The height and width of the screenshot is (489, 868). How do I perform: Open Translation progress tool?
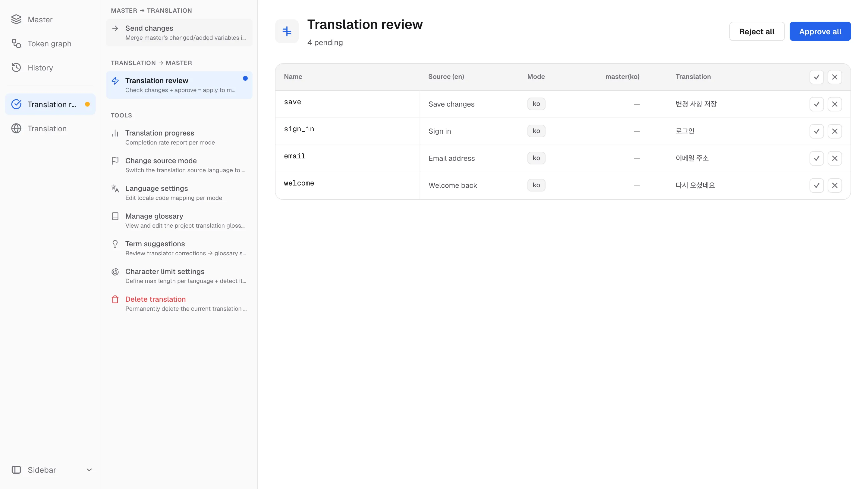(x=179, y=137)
